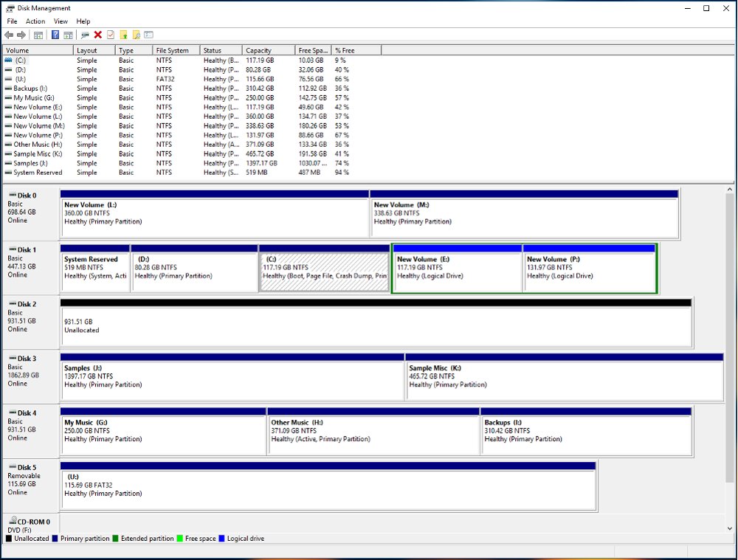Open the Action menu
The width and height of the screenshot is (738, 560).
35,21
